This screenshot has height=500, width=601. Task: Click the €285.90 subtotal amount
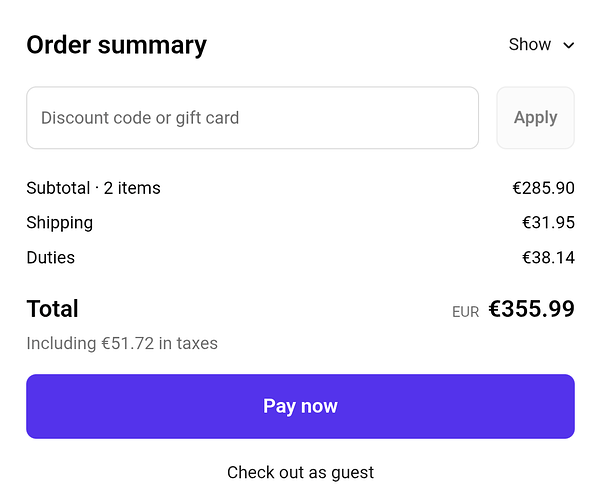tap(543, 188)
